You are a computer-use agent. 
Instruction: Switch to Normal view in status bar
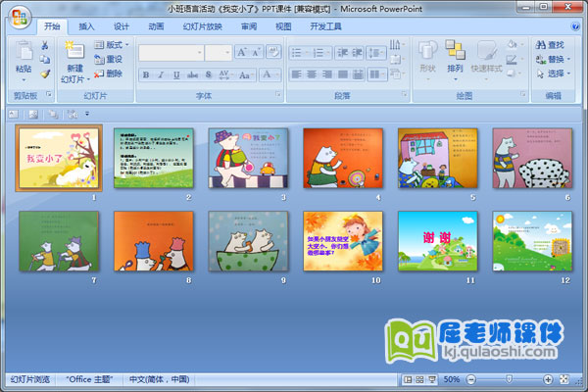(x=407, y=379)
